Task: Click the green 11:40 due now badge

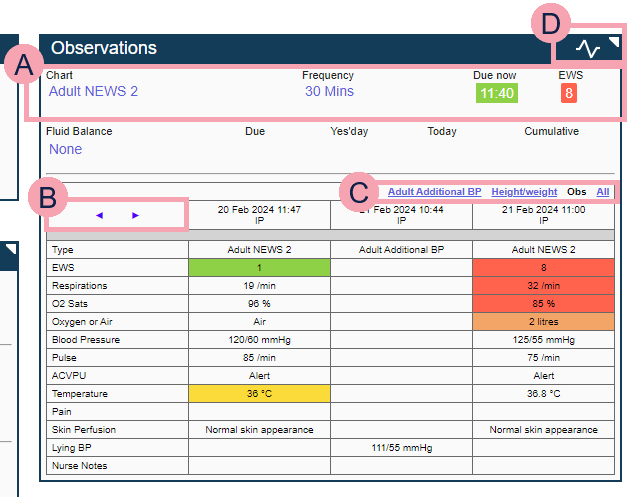Action: [x=496, y=94]
